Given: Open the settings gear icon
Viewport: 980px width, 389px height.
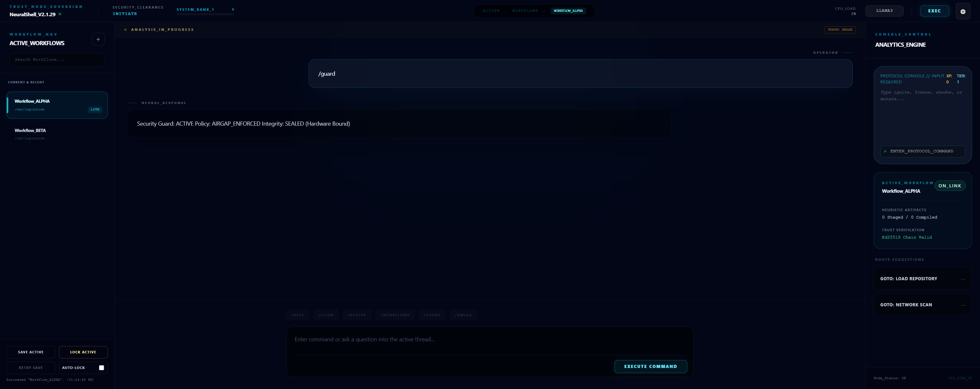Looking at the screenshot, I should pyautogui.click(x=962, y=11).
